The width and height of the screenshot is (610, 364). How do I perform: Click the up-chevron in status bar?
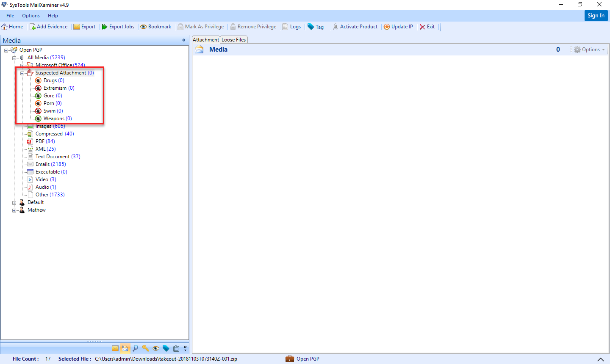[601, 359]
